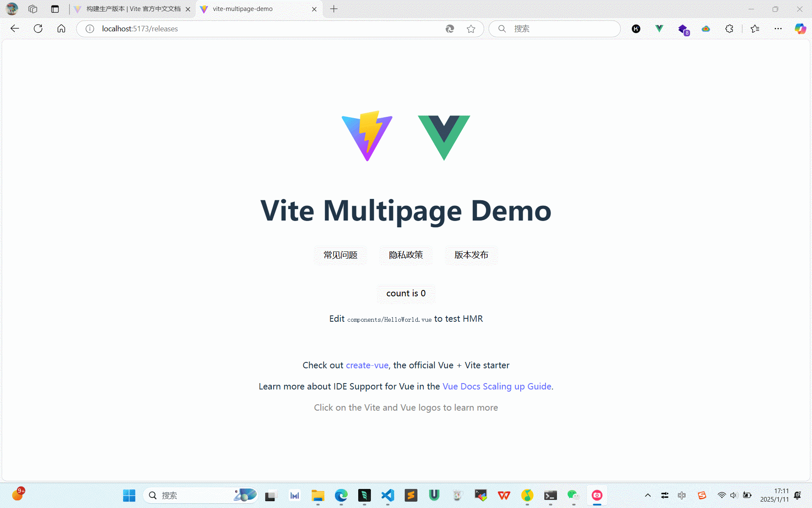The height and width of the screenshot is (508, 812).
Task: Open the green U app on taskbar
Action: pyautogui.click(x=434, y=495)
